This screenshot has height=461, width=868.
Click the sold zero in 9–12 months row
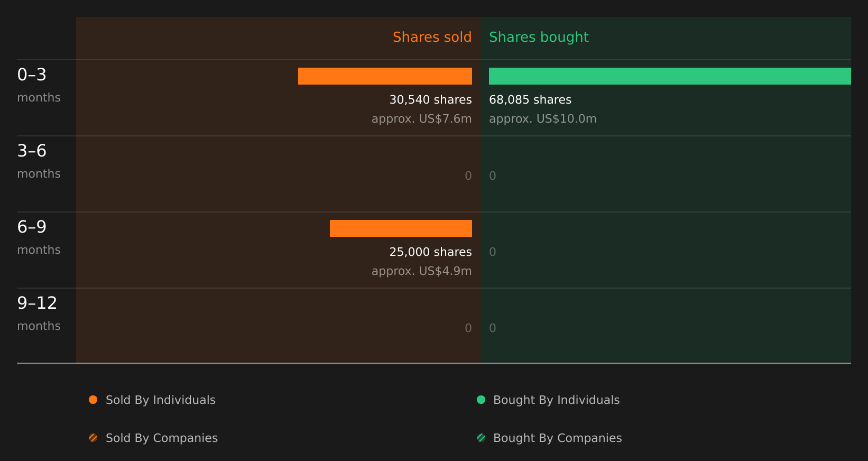[x=468, y=328]
